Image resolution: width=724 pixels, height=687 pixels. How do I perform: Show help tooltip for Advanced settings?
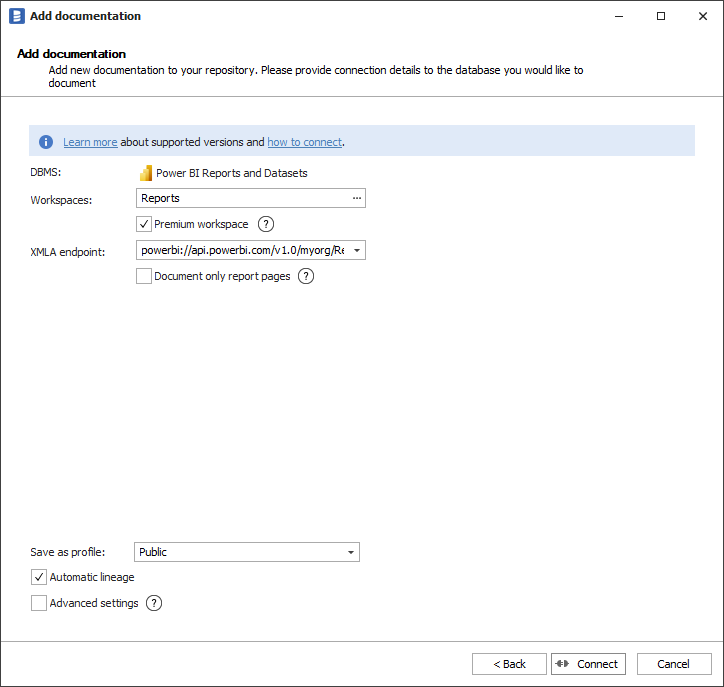coord(154,603)
